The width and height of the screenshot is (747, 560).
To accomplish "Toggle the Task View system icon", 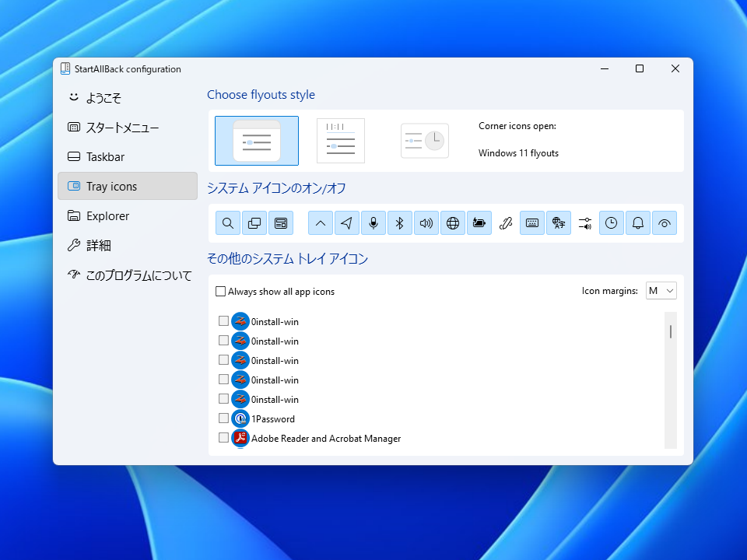I will (x=254, y=223).
